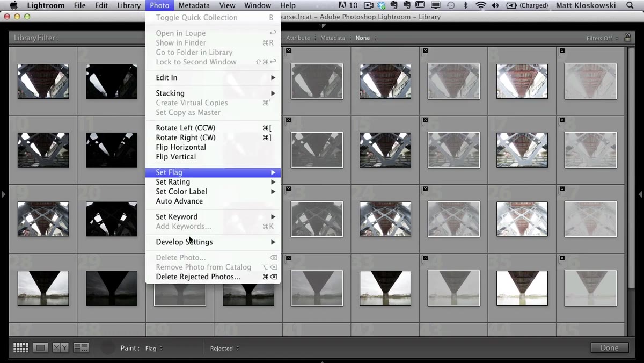644x363 pixels.
Task: Choose Rotate Left (CCW)
Action: [x=213, y=128]
